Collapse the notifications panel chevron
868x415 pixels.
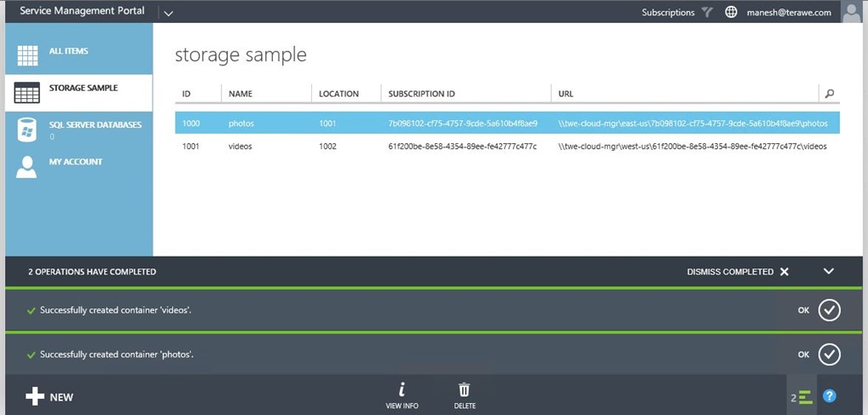click(829, 272)
